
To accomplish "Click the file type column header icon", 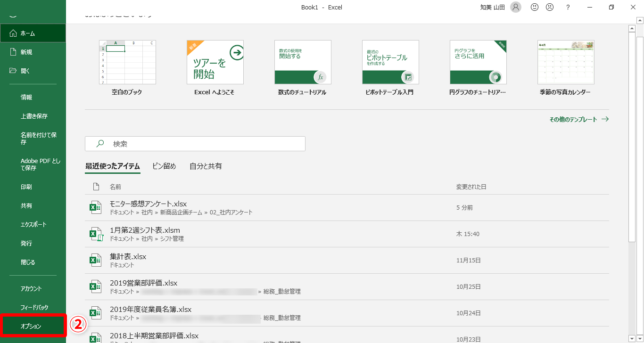I will (x=96, y=187).
